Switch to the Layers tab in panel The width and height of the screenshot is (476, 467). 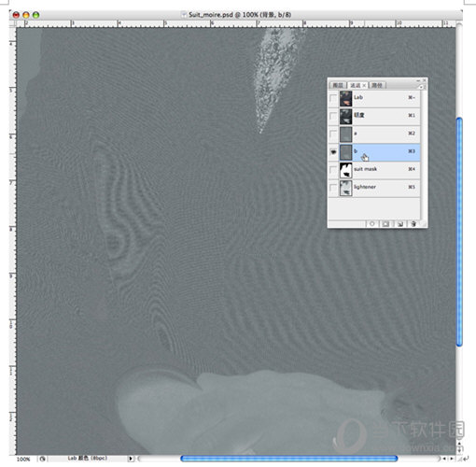click(x=338, y=85)
